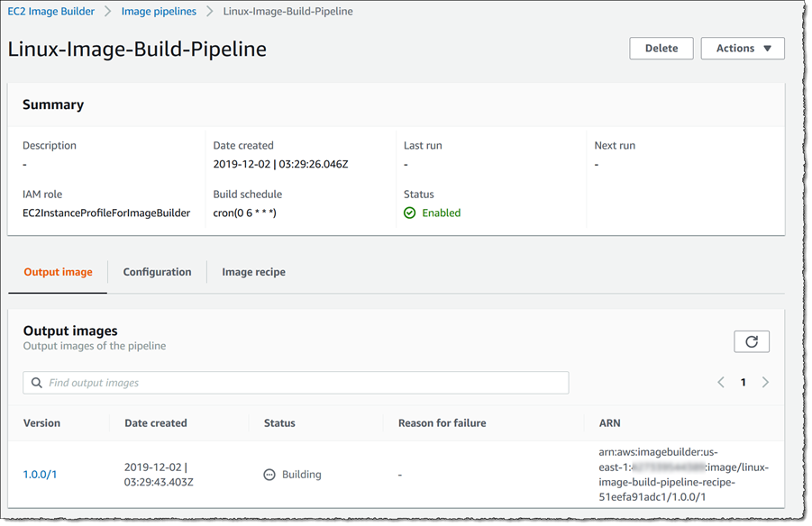Click the refresh output images icon
The image size is (812, 526).
(x=752, y=341)
